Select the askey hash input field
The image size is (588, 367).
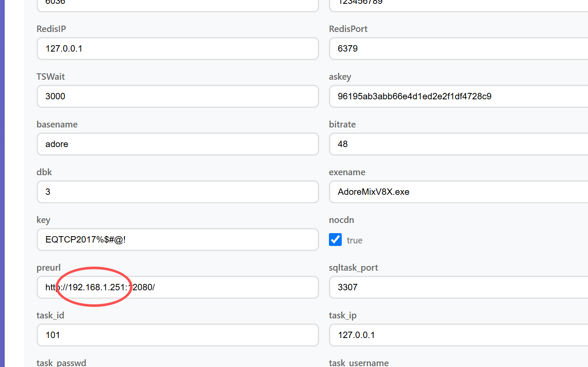coord(458,96)
